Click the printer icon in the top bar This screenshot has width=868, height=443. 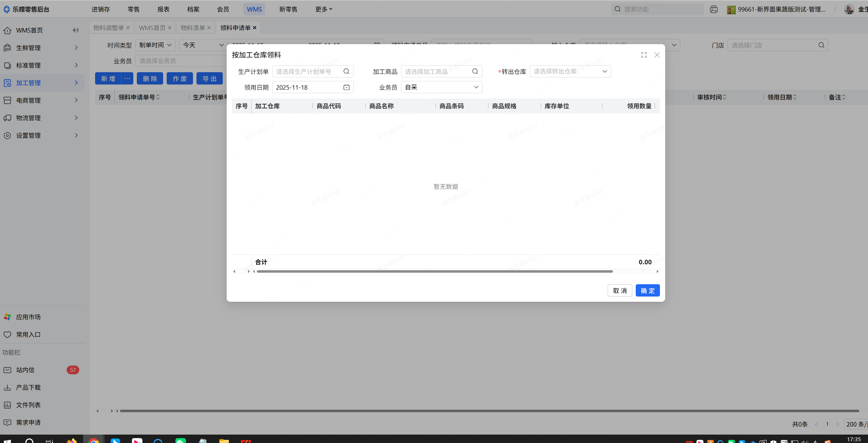(x=713, y=9)
